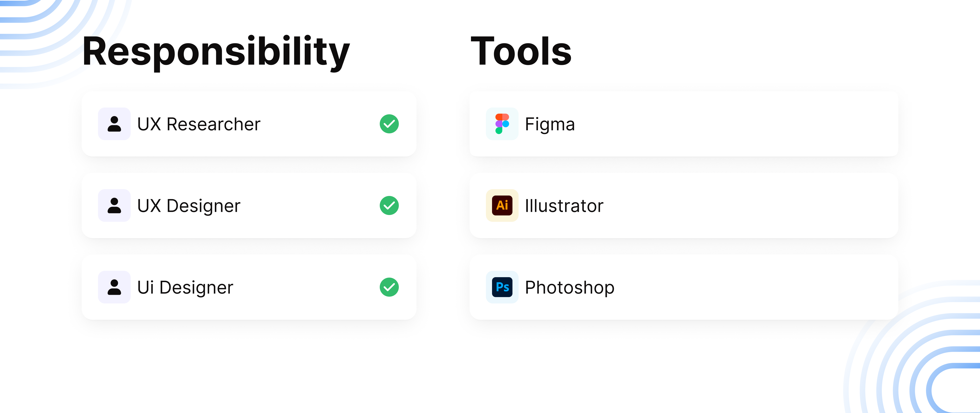Screen dimensions: 980x413
Task: Click the Tools heading
Action: point(521,51)
